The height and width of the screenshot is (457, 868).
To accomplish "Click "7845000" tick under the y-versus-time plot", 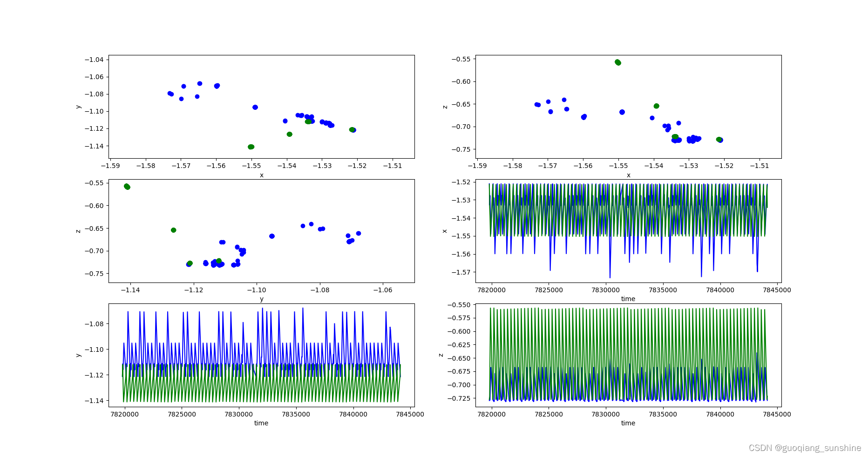I will click(410, 414).
